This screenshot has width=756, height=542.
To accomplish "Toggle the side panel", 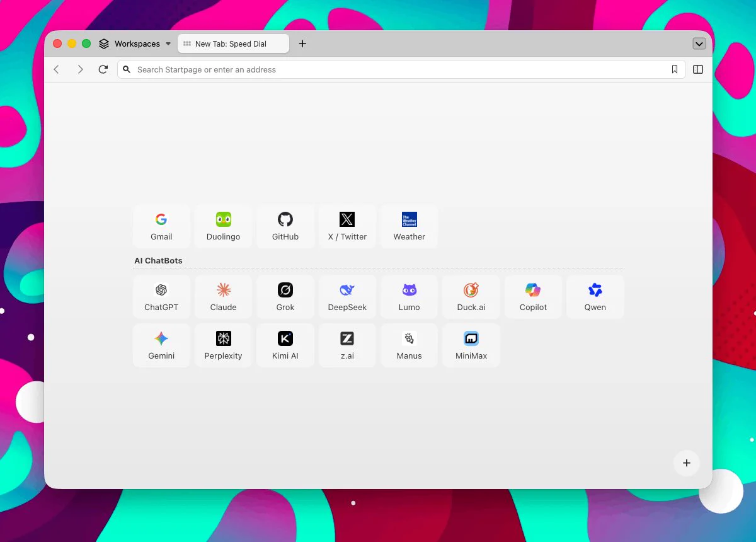I will coord(698,69).
